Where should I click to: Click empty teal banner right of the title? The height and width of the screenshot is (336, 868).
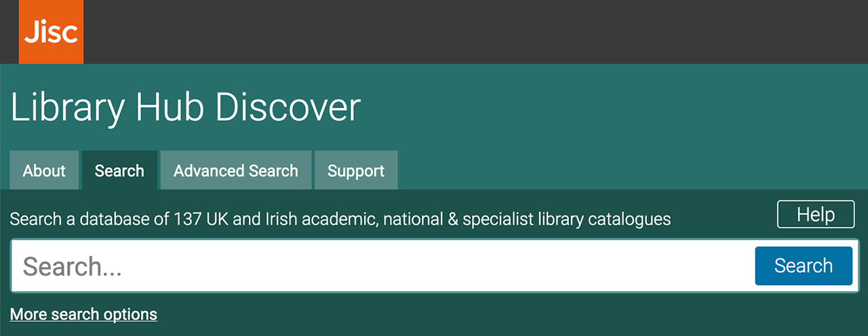click(610, 107)
